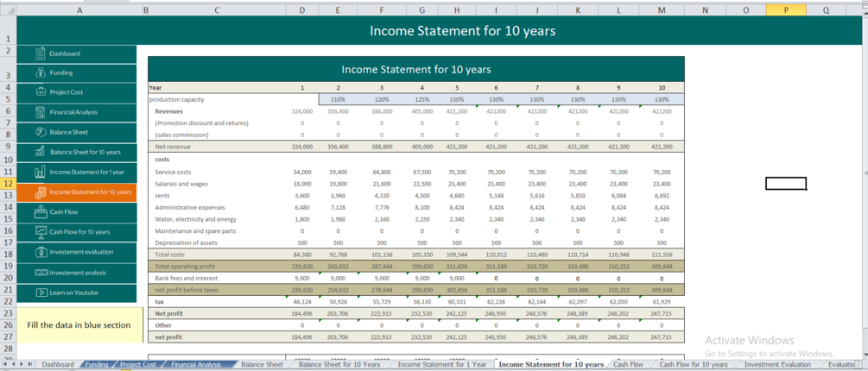Select the 'Year' header cell

217,87
